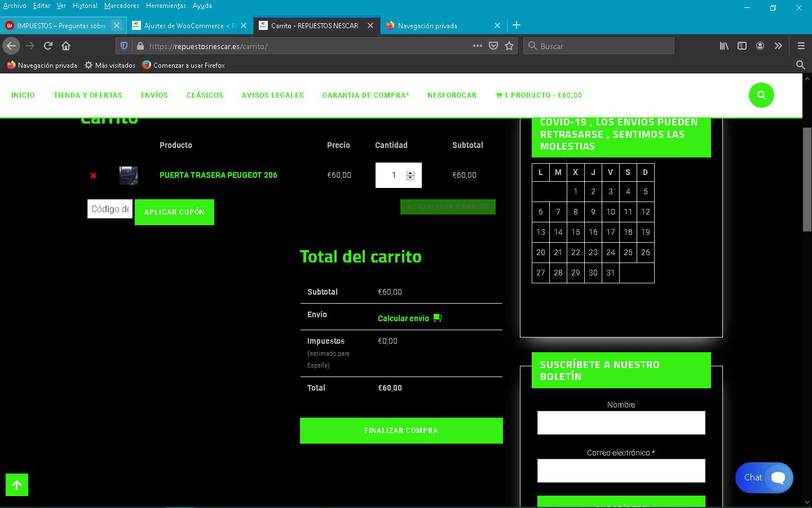The image size is (812, 508).
Task: Toggle the sidebar view icon
Action: (742, 46)
